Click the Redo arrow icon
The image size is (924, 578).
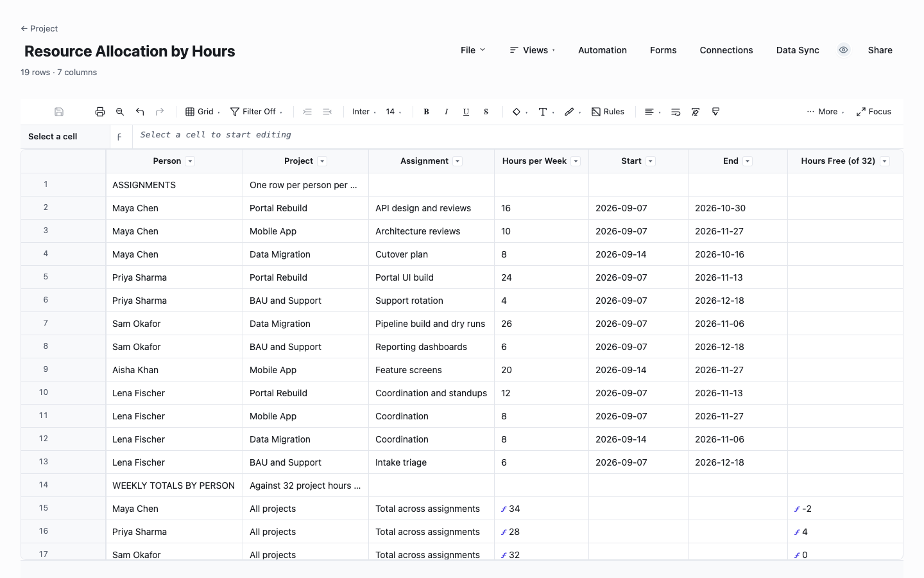pyautogui.click(x=160, y=112)
